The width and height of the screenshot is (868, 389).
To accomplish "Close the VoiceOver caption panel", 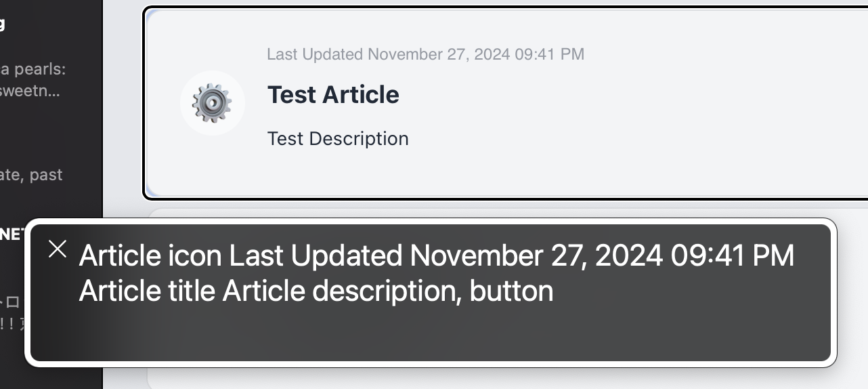I will click(x=58, y=249).
